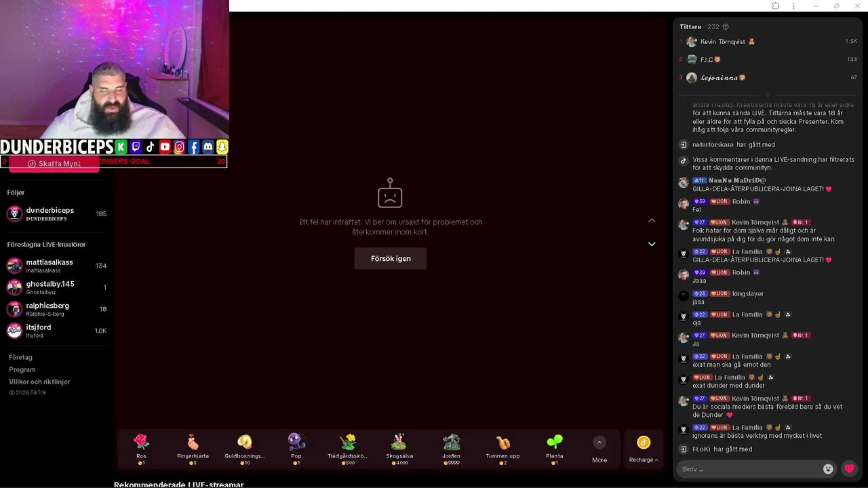Click 'FLoKi har gått med' join notice
This screenshot has width=868, height=488.
click(722, 449)
